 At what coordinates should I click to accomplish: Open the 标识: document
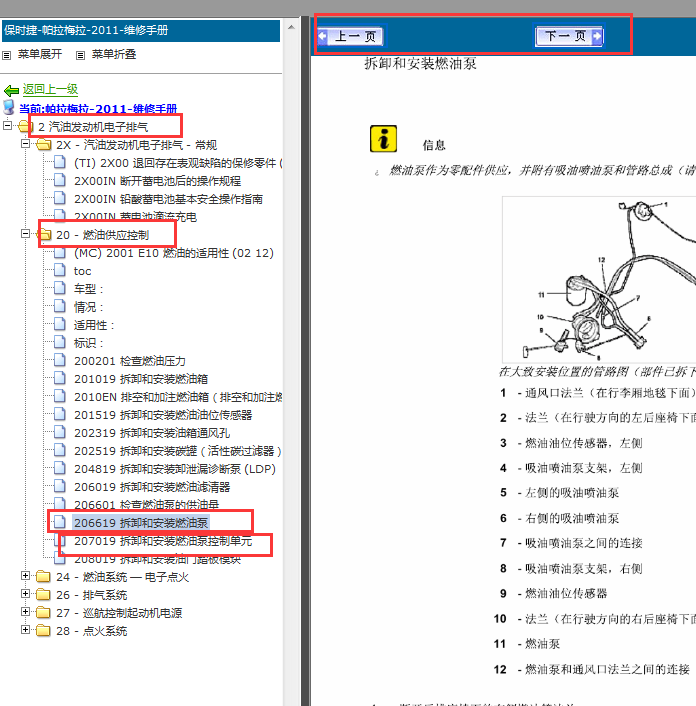point(89,343)
